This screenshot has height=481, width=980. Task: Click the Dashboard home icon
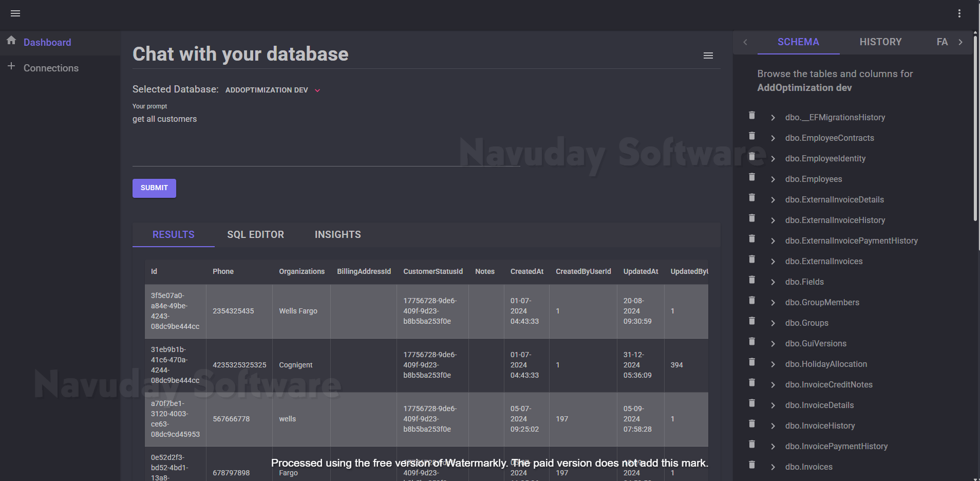click(11, 40)
